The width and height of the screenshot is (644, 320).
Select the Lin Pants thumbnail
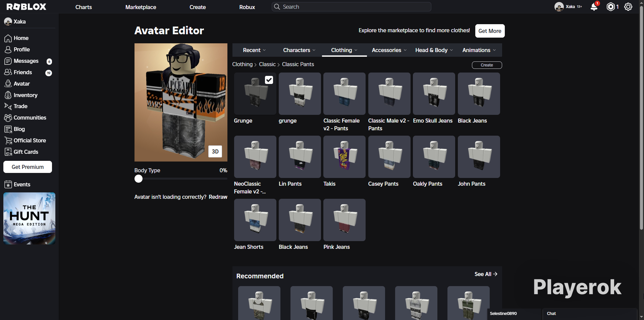click(300, 157)
